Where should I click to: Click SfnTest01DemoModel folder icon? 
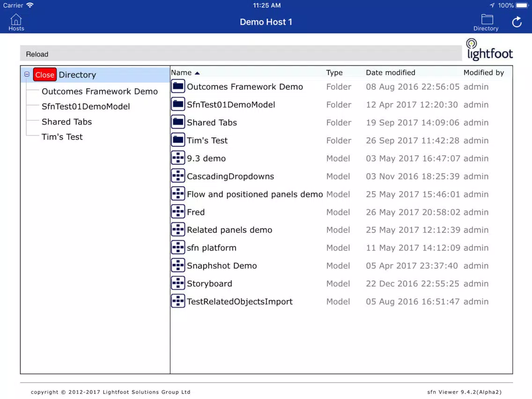178,104
